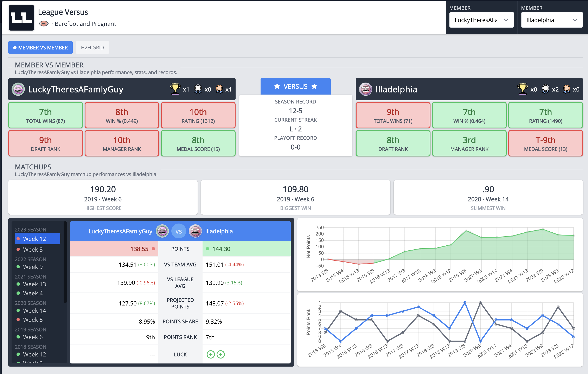This screenshot has height=374, width=588.
Task: Select 2019 Season Week 6 matchup
Action: [38, 337]
